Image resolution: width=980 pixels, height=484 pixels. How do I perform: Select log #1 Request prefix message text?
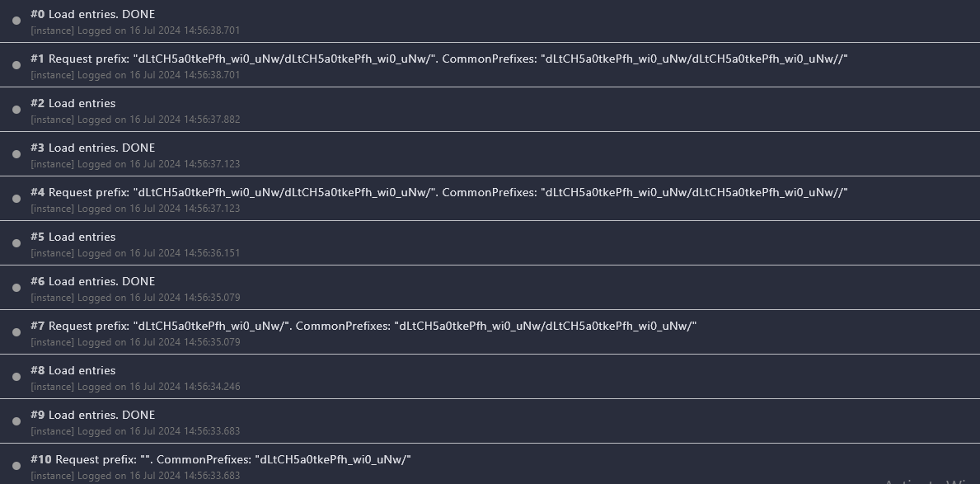438,59
